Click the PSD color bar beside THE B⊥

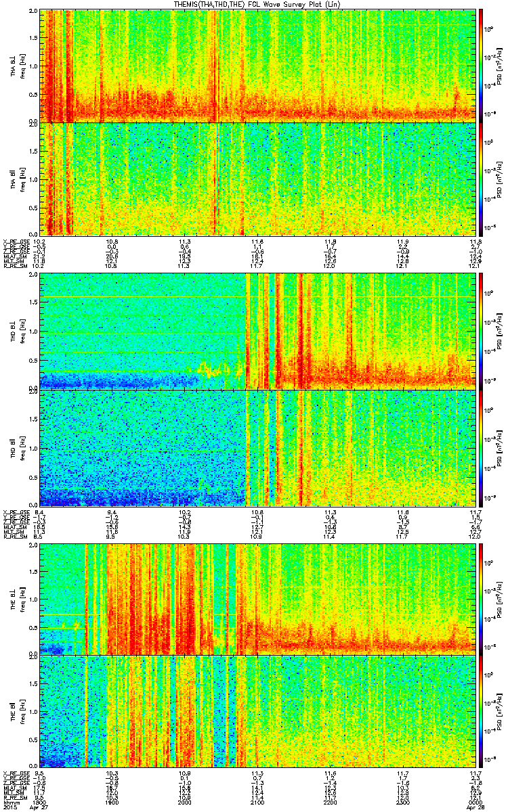click(x=481, y=599)
